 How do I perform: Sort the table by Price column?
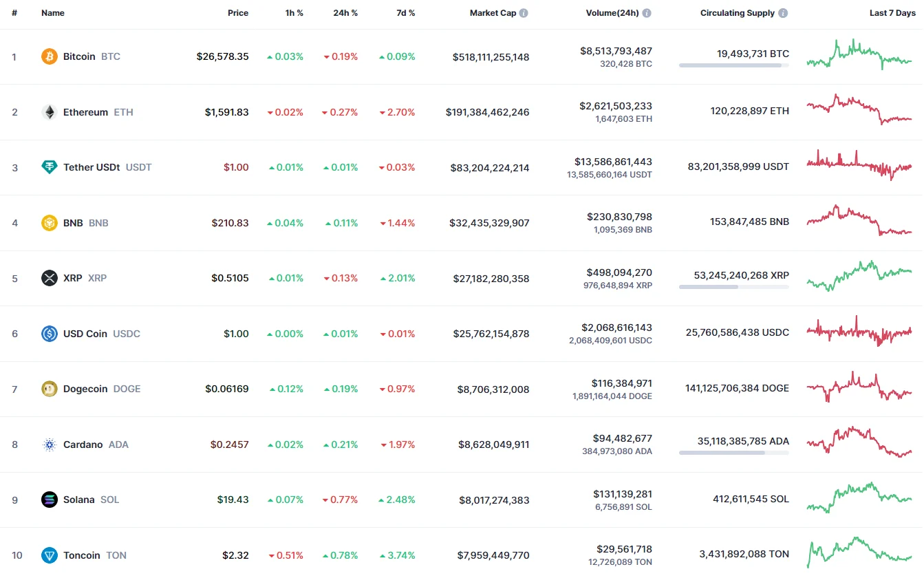(238, 13)
